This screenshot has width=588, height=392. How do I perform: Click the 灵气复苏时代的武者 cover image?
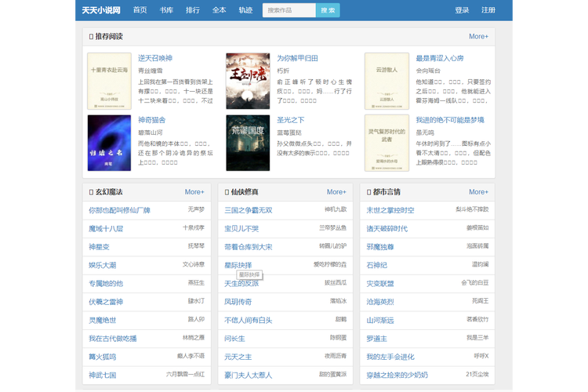click(x=387, y=143)
